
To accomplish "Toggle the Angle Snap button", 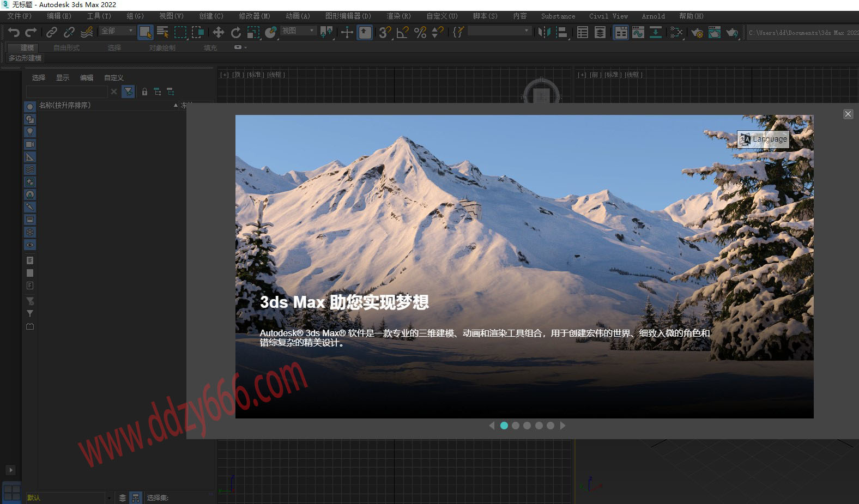I will click(403, 32).
